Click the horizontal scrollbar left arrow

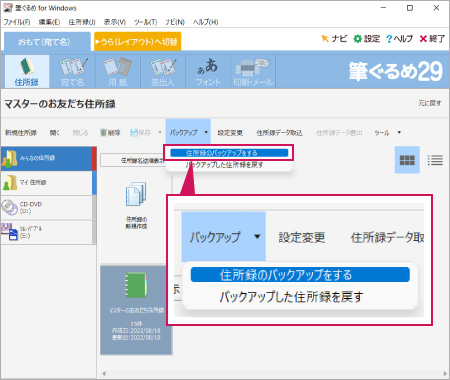pos(104,373)
